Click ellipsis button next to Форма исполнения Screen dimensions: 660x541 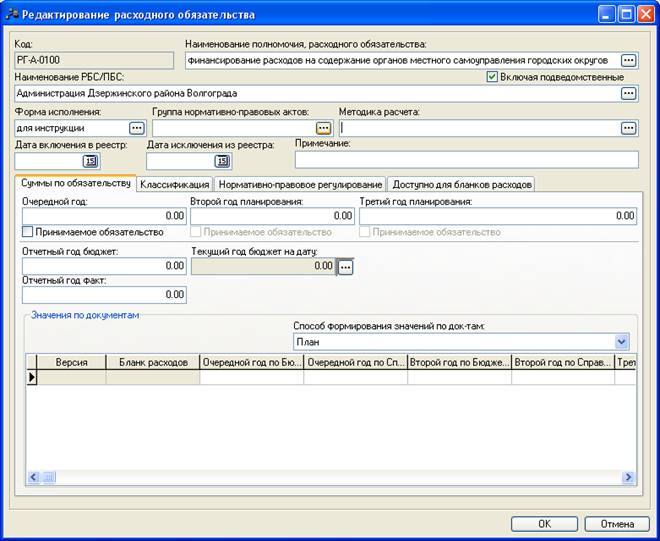click(x=137, y=128)
